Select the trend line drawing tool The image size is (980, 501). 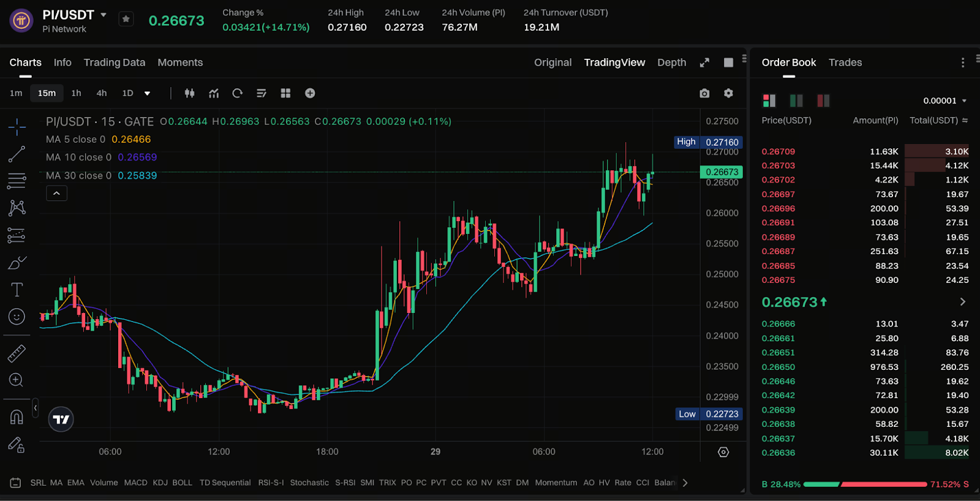(17, 154)
